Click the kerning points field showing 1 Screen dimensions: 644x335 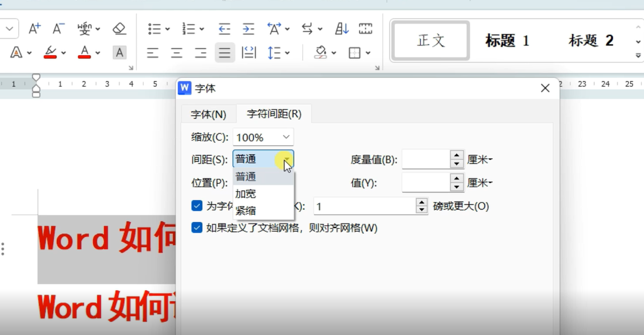[x=365, y=206]
